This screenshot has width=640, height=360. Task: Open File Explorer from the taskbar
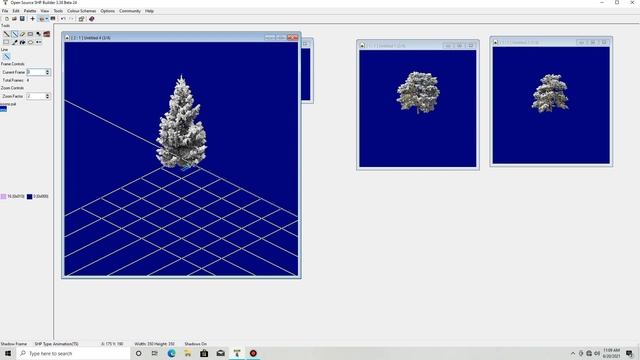point(188,353)
